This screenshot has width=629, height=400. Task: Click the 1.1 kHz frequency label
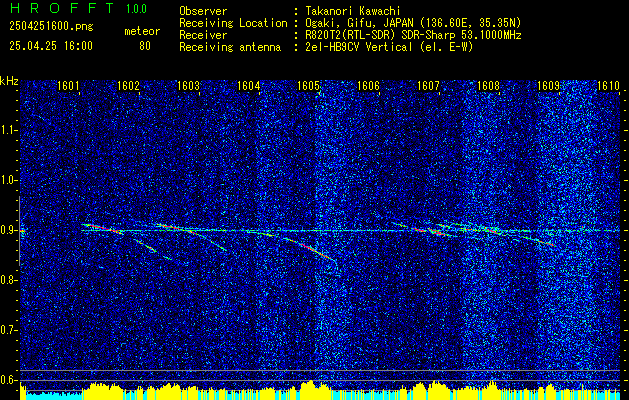point(9,130)
